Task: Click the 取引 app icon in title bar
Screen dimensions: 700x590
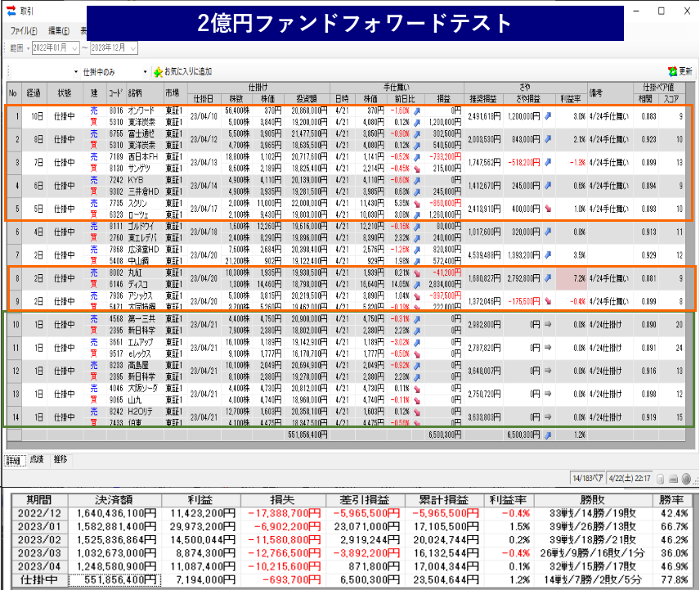Action: pos(10,11)
